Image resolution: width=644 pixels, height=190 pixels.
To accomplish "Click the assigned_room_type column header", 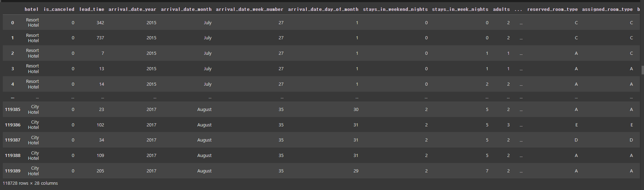I will [x=607, y=9].
